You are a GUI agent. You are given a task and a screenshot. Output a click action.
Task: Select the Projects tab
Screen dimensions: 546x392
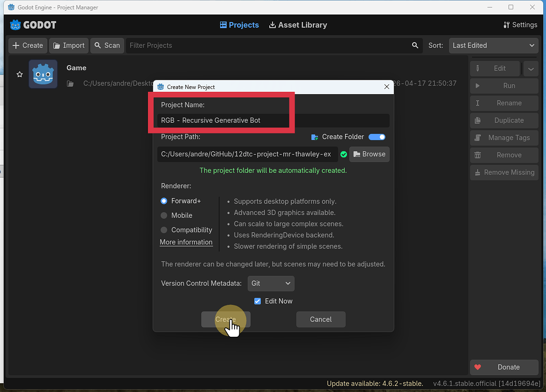coord(239,25)
